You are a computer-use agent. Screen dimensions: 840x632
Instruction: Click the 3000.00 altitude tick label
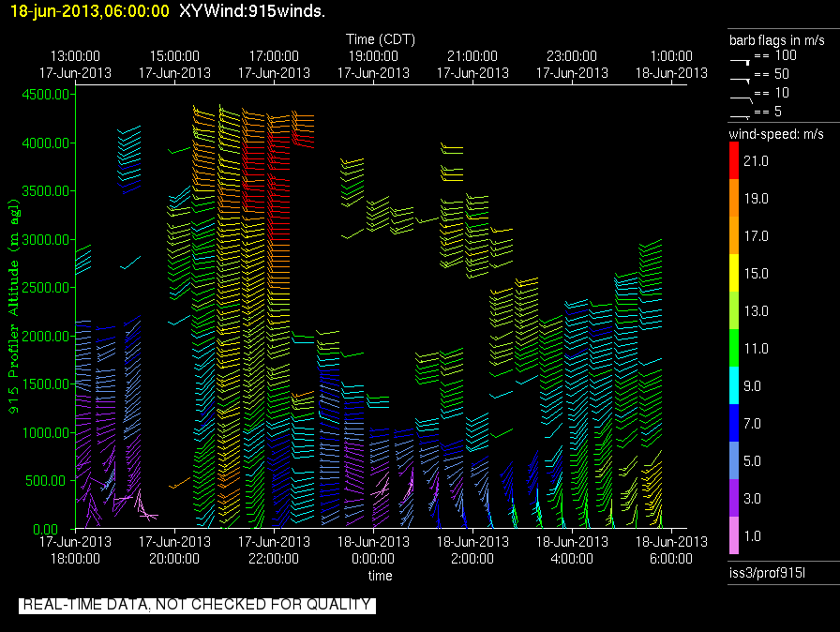[x=46, y=239]
